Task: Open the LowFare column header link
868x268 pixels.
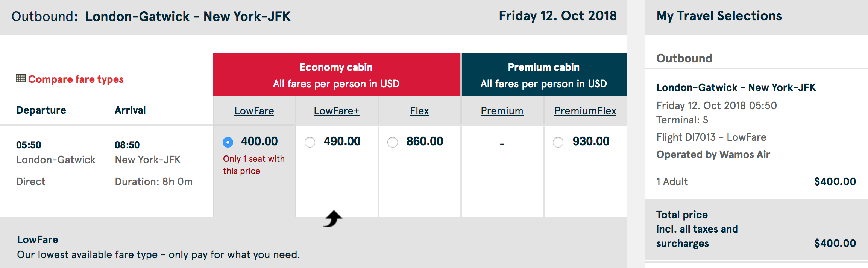Action: pos(254,111)
